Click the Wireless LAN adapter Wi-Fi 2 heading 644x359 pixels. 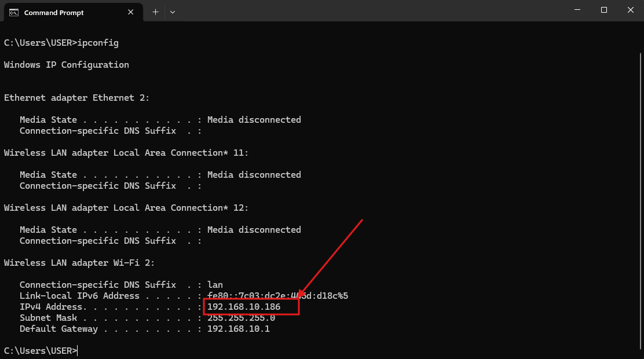pos(79,263)
